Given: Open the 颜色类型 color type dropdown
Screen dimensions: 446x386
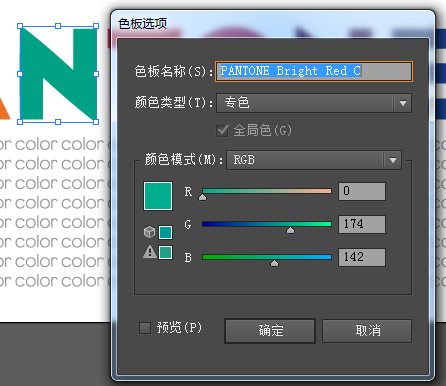Looking at the screenshot, I should click(314, 103).
